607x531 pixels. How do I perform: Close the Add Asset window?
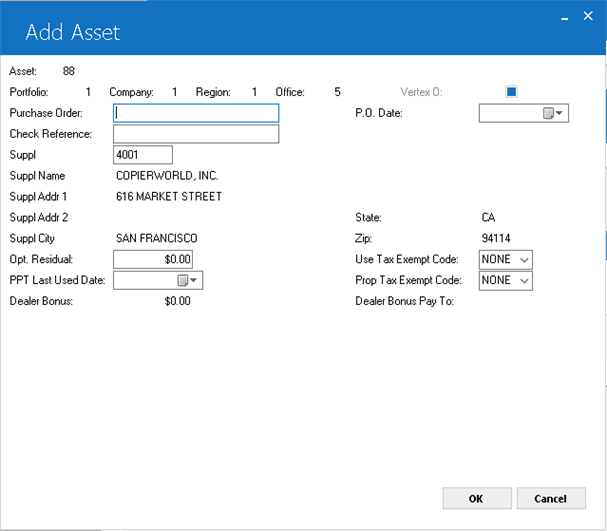click(x=588, y=16)
